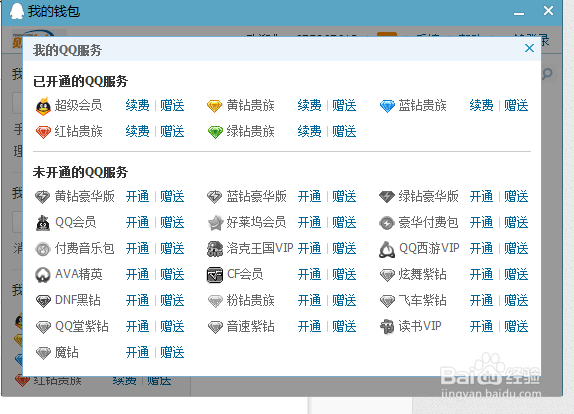574x414 pixels.
Task: Click the 洛克王国VIP icon
Action: coord(215,249)
